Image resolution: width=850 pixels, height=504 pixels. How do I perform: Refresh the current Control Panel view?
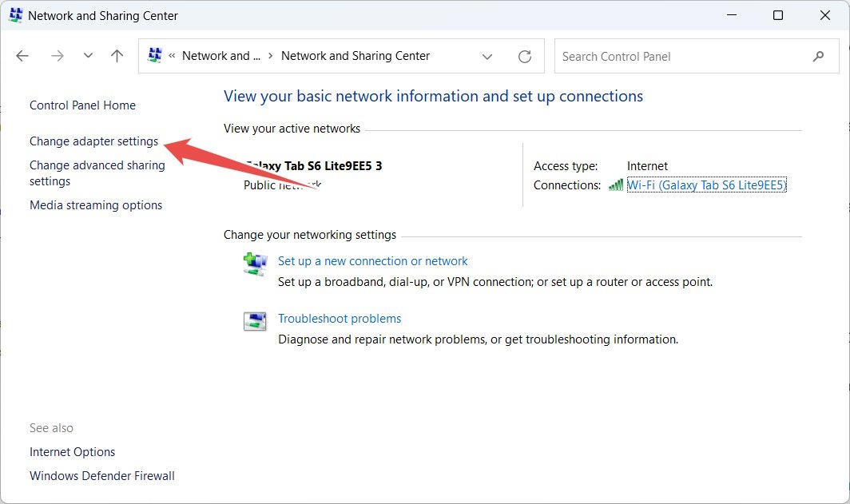(x=525, y=56)
